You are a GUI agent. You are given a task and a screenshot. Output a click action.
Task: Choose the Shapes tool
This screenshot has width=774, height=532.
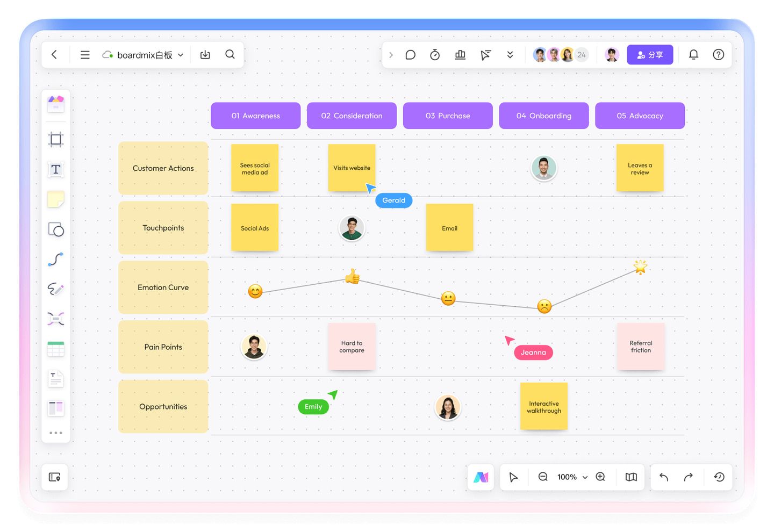pos(56,229)
